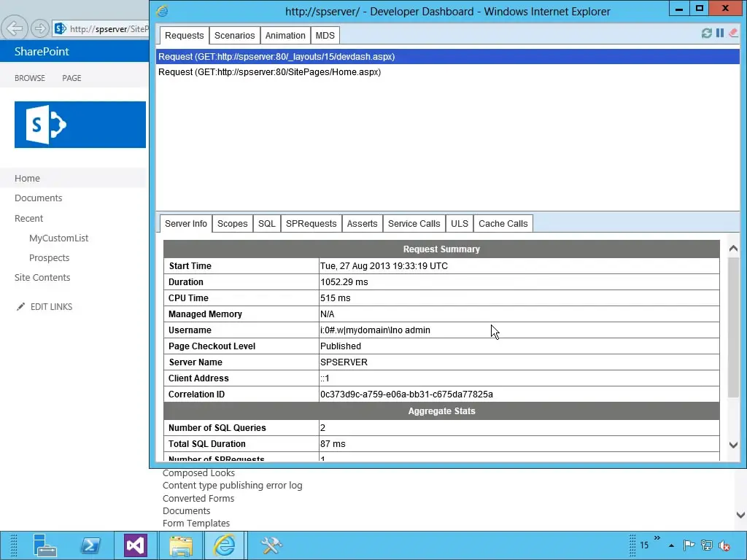Click the SharePoint page scroll down arrow

tap(740, 515)
